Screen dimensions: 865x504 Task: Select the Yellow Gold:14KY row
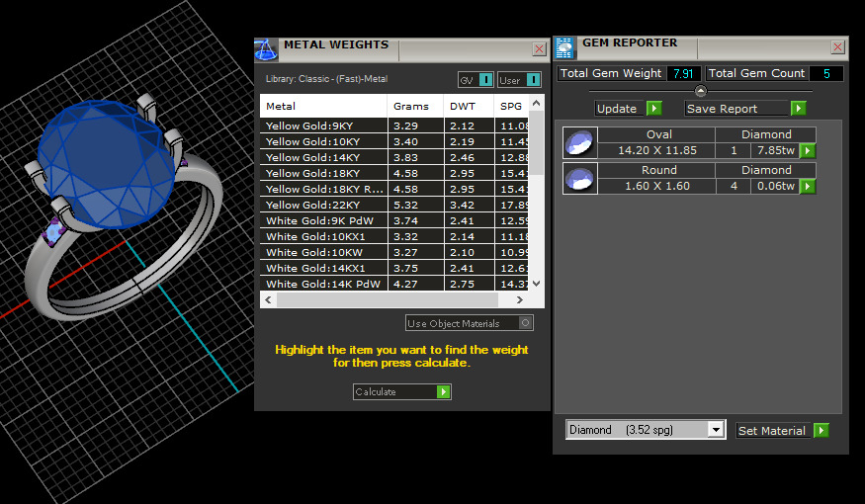coord(394,157)
